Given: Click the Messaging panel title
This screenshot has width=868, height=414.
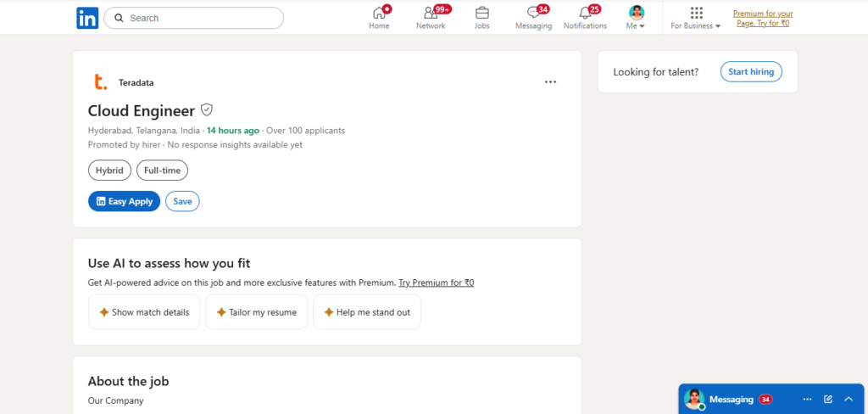Looking at the screenshot, I should 732,399.
